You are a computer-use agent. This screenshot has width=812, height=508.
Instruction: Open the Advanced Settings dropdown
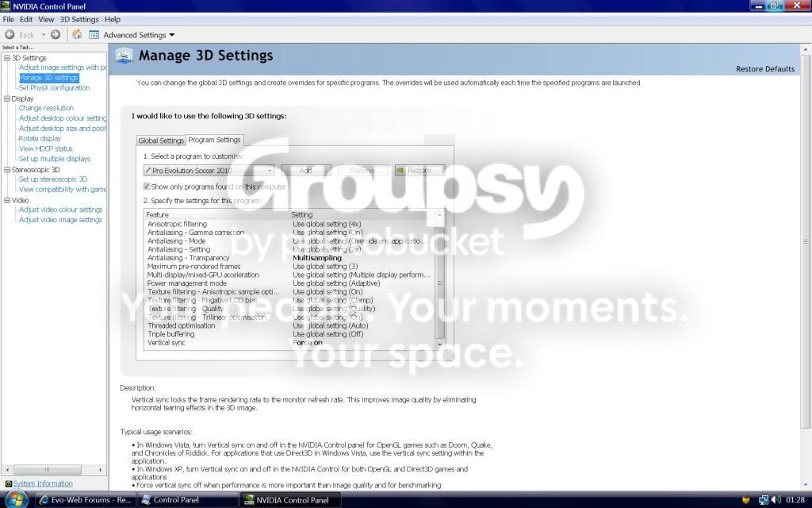pyautogui.click(x=139, y=35)
